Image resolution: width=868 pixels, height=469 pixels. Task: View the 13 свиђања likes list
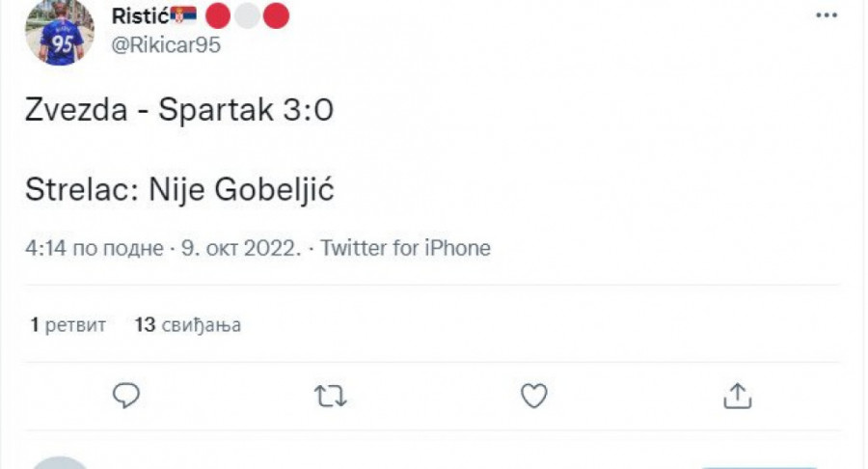(188, 325)
